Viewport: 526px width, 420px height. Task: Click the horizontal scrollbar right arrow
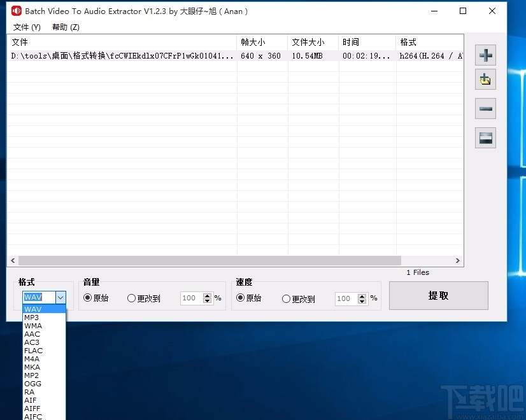[x=457, y=260]
